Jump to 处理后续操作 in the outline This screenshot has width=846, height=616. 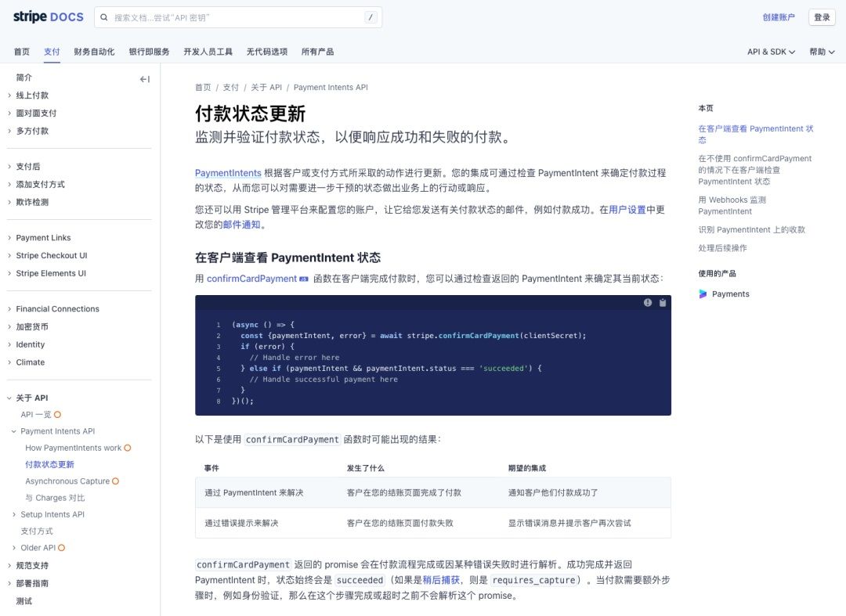(x=722, y=248)
